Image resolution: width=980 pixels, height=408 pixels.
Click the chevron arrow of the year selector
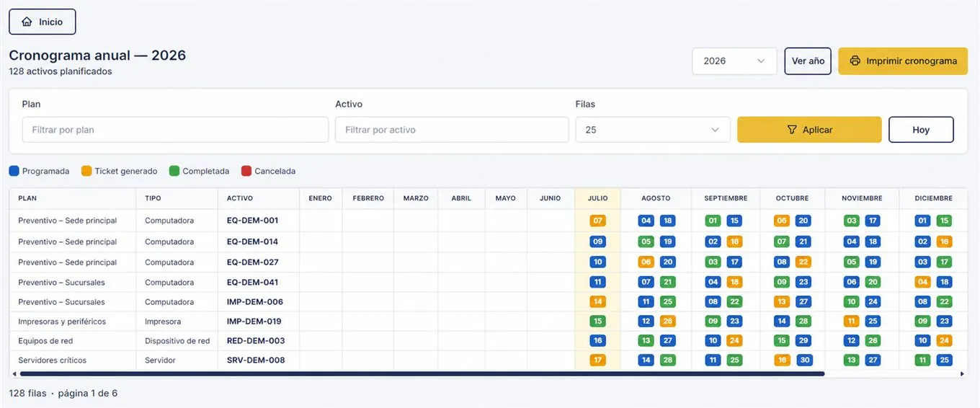(761, 61)
